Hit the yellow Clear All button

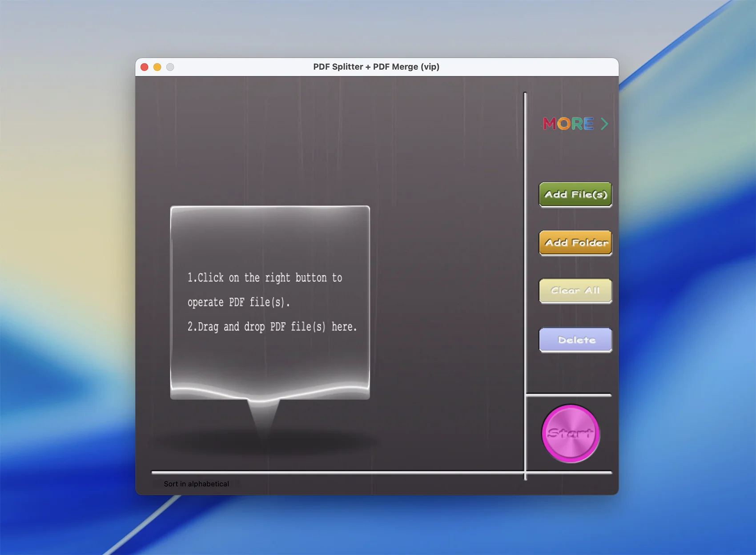tap(575, 291)
